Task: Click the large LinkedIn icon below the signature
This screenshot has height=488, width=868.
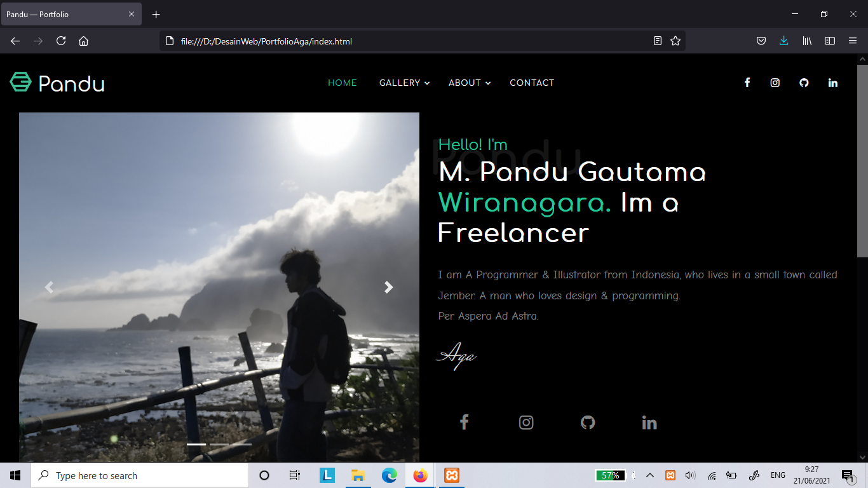Action: click(x=649, y=423)
